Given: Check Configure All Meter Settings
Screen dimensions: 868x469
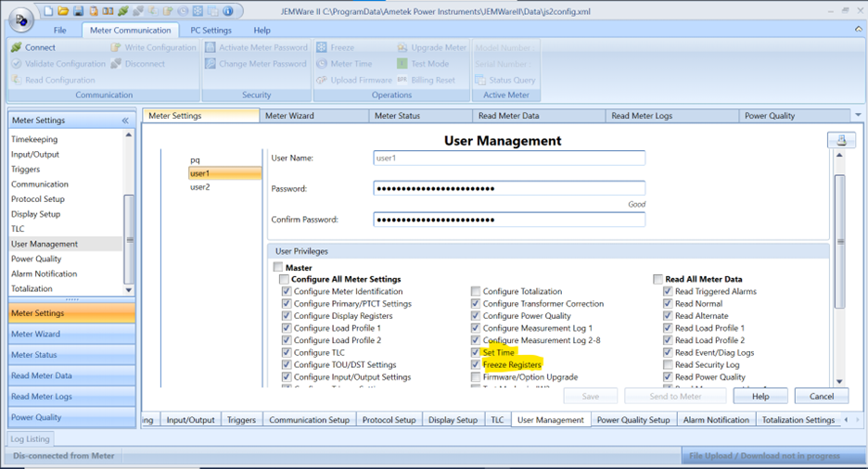Looking at the screenshot, I should point(284,279).
